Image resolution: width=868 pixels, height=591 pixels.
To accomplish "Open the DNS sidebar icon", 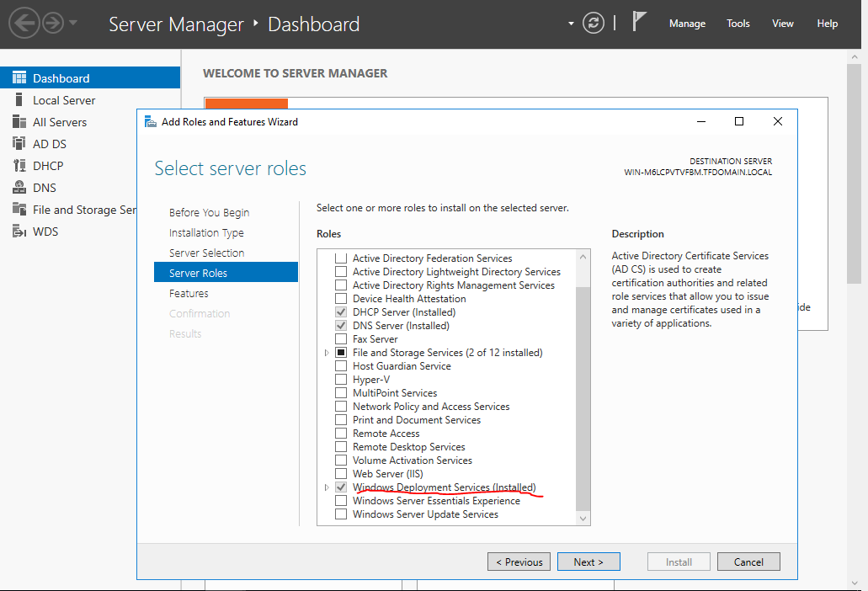I will tap(19, 188).
